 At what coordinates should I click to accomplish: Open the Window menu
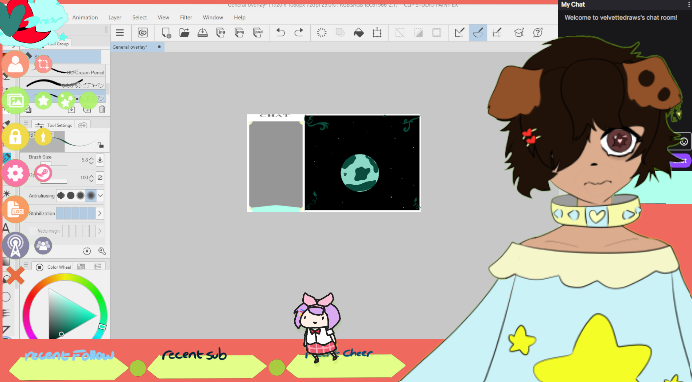pyautogui.click(x=213, y=17)
